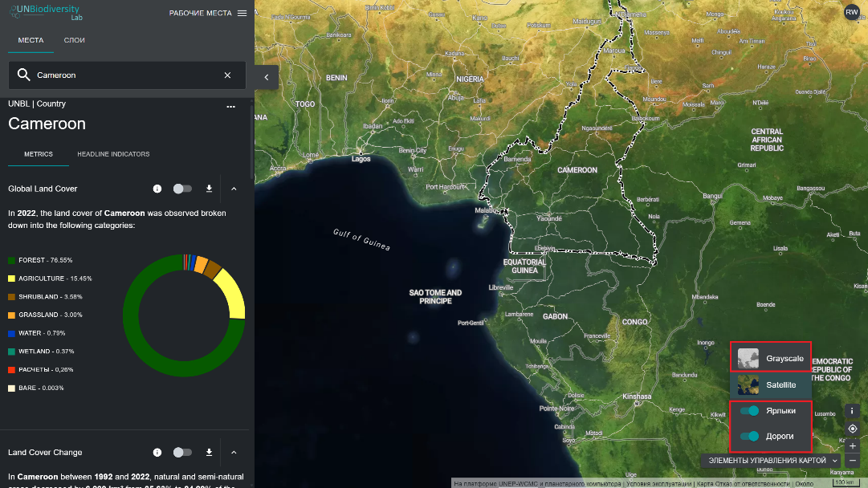Enable the Land Cover Change layer switch
Screen dimensions: 868x488
(x=182, y=453)
